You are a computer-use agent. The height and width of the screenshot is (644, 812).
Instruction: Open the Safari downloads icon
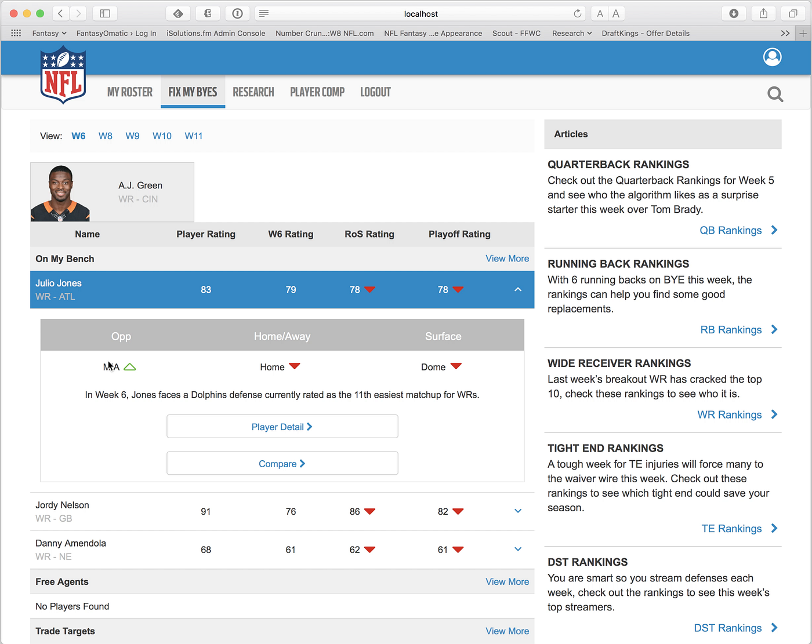tap(734, 13)
